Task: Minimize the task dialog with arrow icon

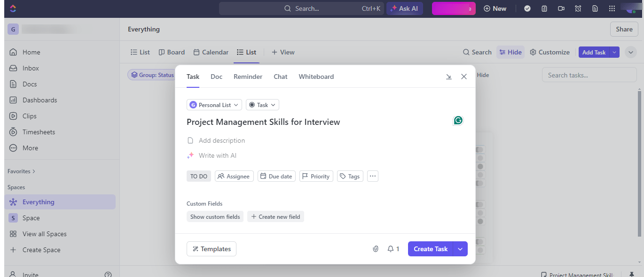Action: click(449, 77)
